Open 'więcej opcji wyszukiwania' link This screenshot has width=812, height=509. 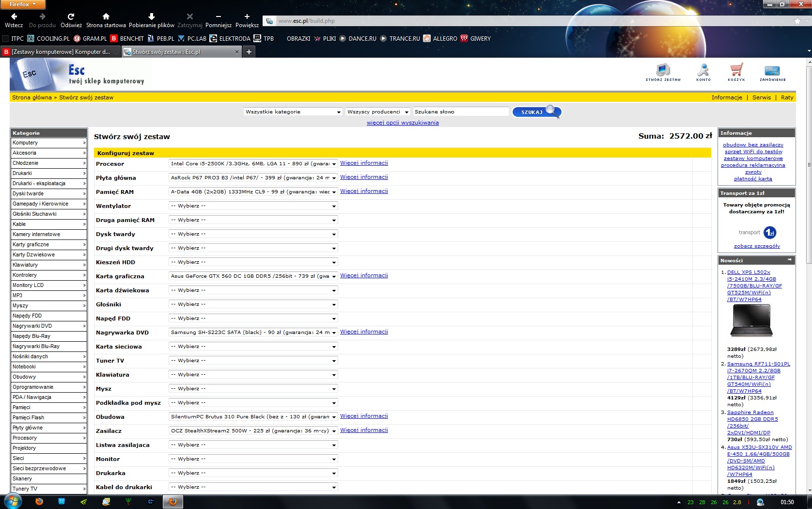pyautogui.click(x=403, y=123)
